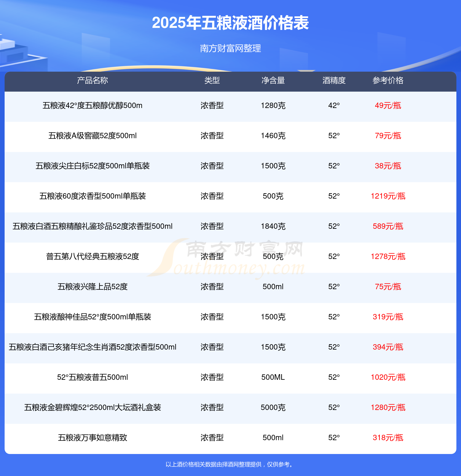
Task: Select product name "五粮液金碧辉煌52°2500ml大坛酒礼盒装"
Action: (92, 407)
